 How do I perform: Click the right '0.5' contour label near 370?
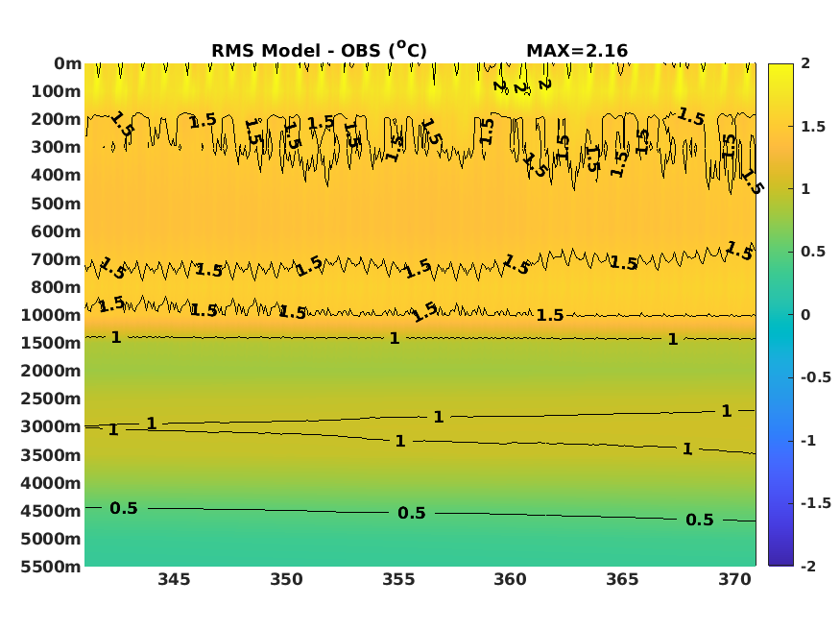(x=700, y=521)
